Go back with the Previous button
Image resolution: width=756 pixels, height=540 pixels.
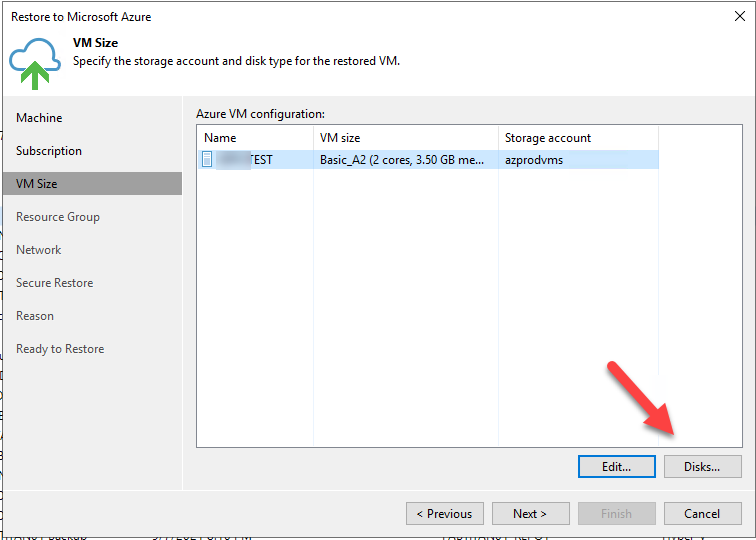pos(445,513)
